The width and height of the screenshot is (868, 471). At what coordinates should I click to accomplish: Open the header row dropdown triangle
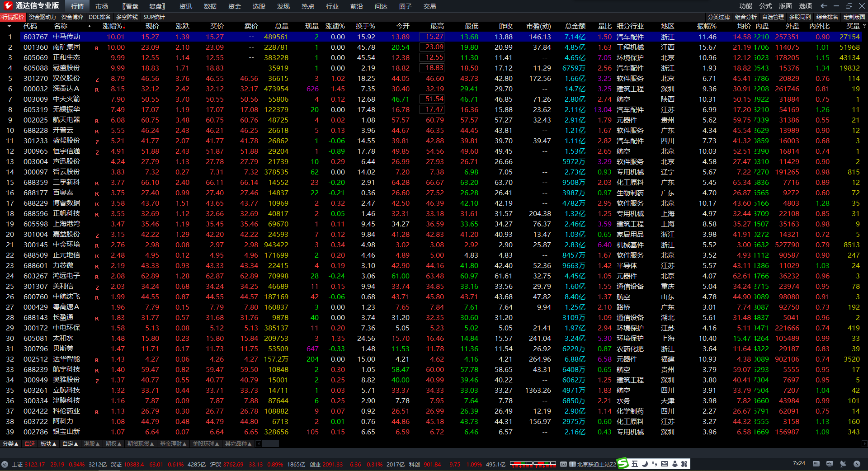tap(9, 26)
